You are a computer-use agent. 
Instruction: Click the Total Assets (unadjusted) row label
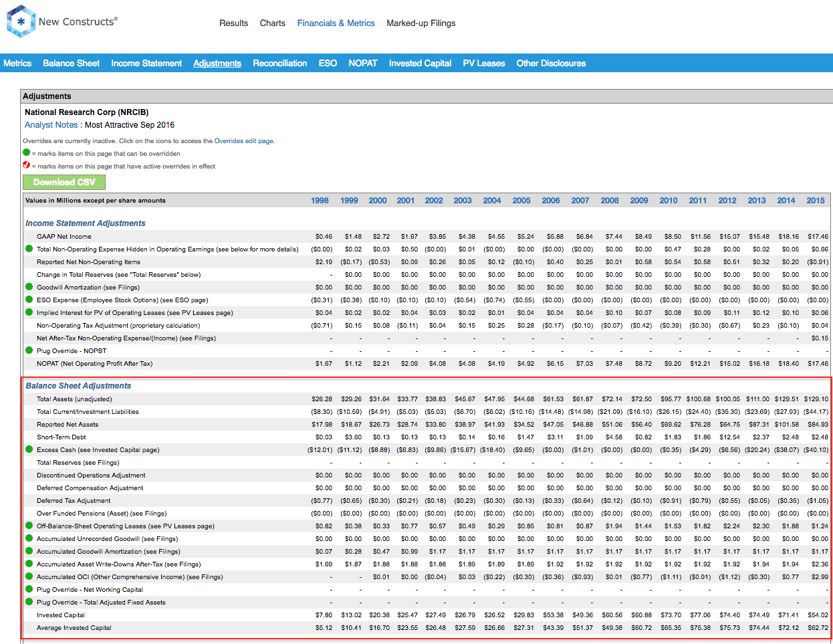tap(74, 399)
